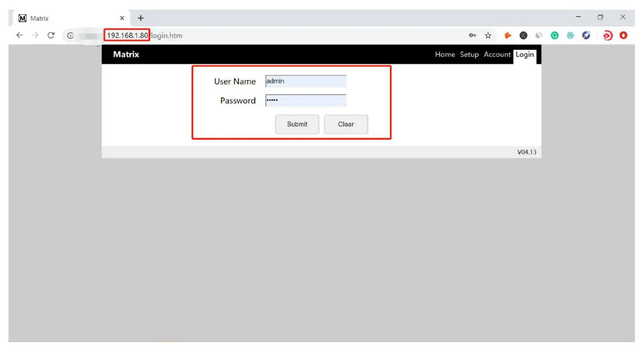Open the red circle extension at far right
The height and width of the screenshot is (345, 644).
(624, 36)
